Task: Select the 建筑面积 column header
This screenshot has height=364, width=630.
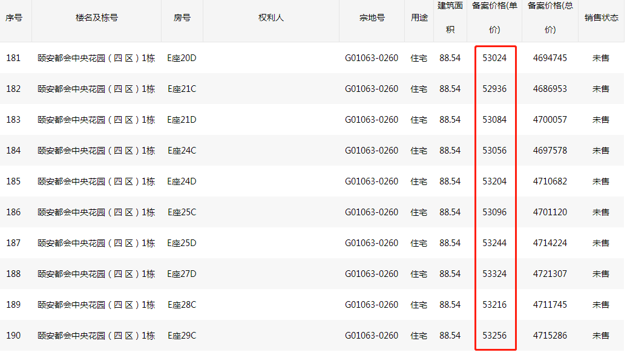Action: pos(450,18)
